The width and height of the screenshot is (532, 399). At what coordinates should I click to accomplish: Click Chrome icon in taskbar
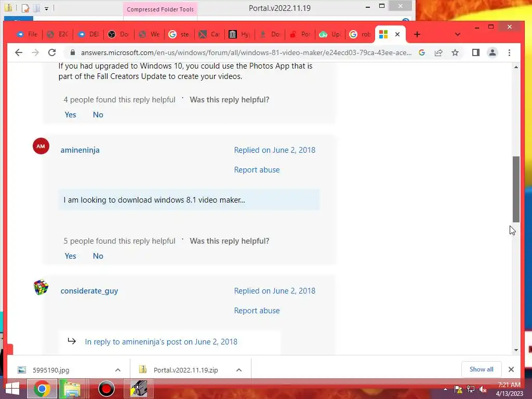(x=42, y=389)
